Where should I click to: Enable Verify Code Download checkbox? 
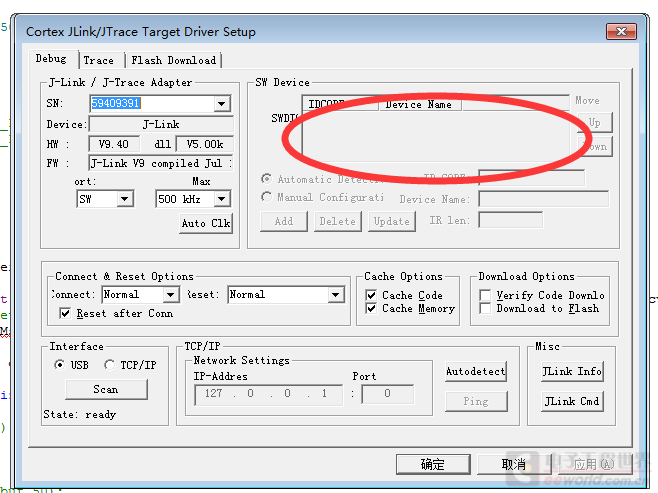pos(485,295)
